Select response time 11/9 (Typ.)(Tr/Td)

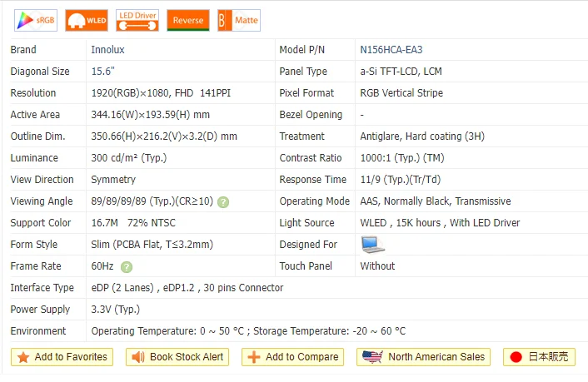click(x=400, y=180)
